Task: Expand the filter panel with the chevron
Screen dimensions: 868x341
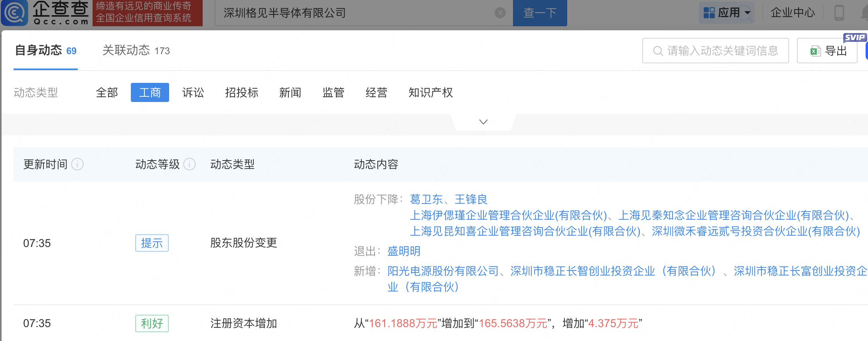Action: point(483,122)
